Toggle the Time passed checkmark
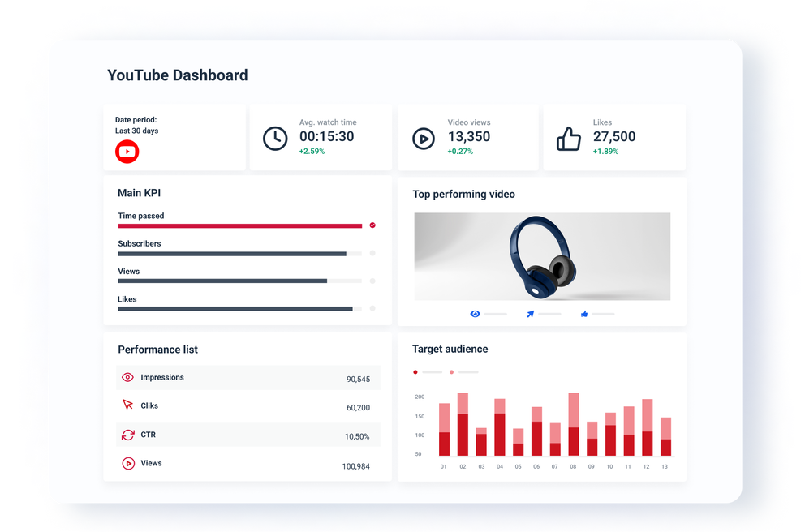805x532 pixels. click(372, 225)
